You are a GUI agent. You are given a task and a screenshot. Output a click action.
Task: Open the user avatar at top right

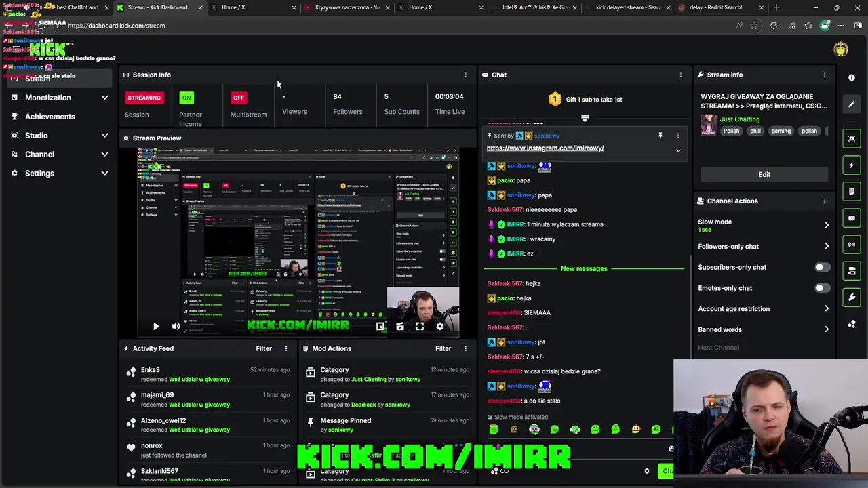(x=841, y=49)
